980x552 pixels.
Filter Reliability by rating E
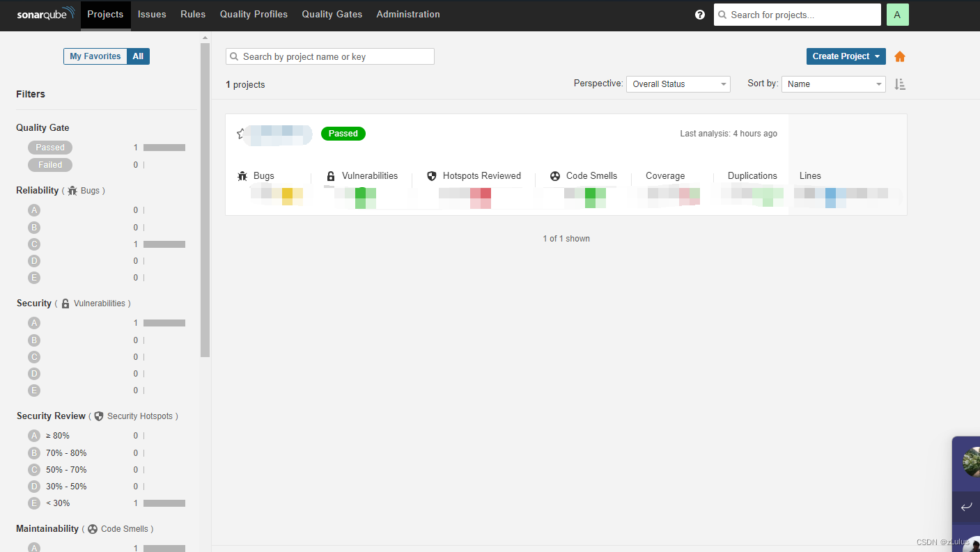[x=34, y=278]
